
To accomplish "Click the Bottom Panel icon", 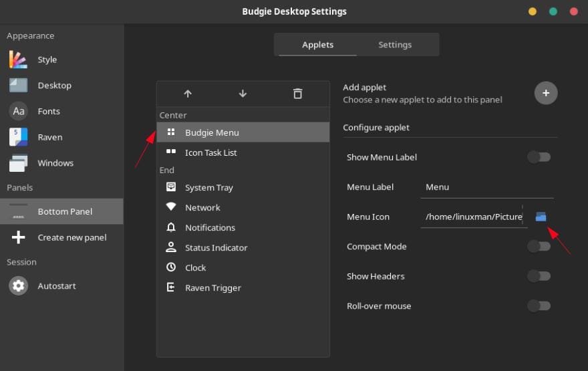I will [18, 211].
